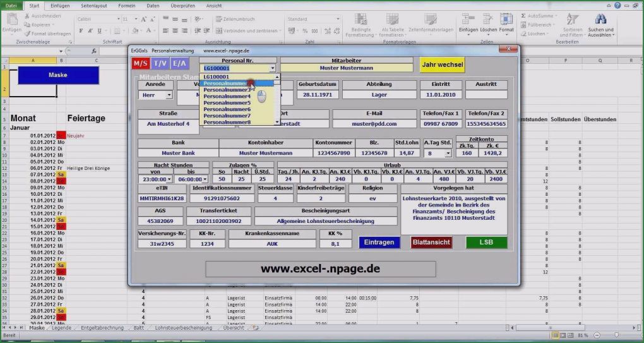Switch to Überprüfen ribbon tab
The width and height of the screenshot is (644, 343).
[x=182, y=6]
